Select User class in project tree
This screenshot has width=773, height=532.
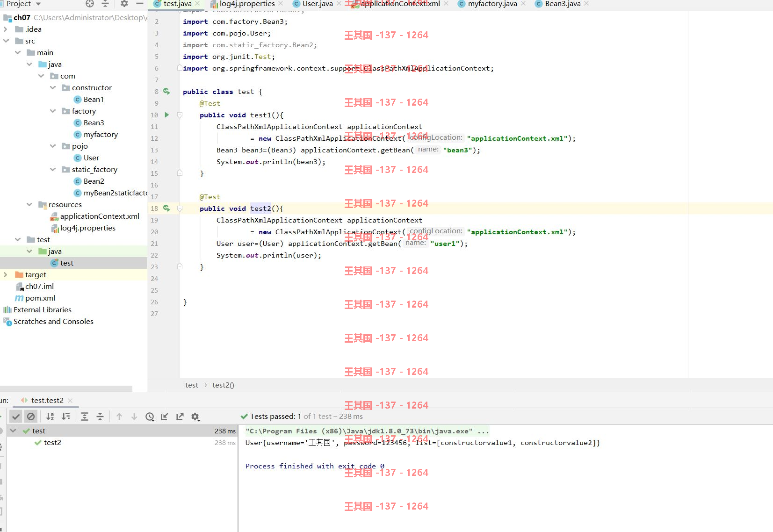click(91, 158)
